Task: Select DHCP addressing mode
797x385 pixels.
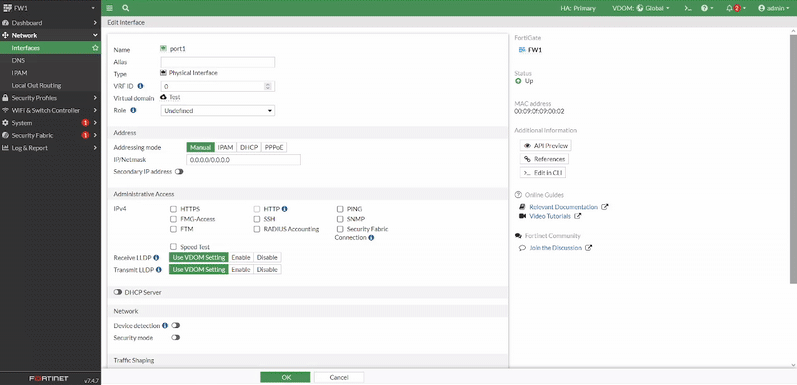Action: (249, 147)
